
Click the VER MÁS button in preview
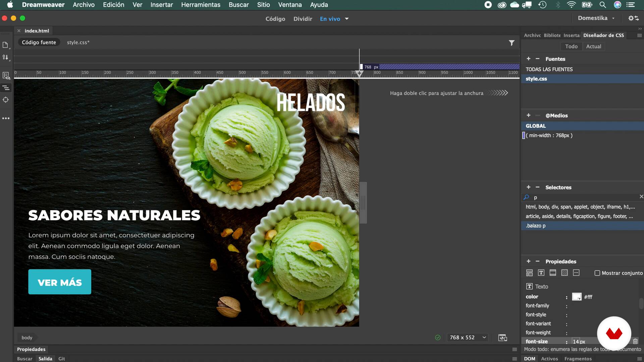pos(60,282)
